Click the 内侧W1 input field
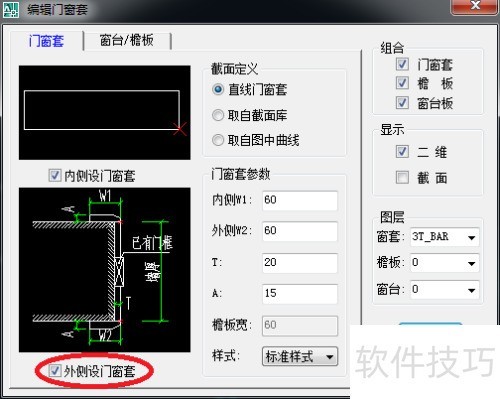This screenshot has width=500, height=399. (x=300, y=200)
